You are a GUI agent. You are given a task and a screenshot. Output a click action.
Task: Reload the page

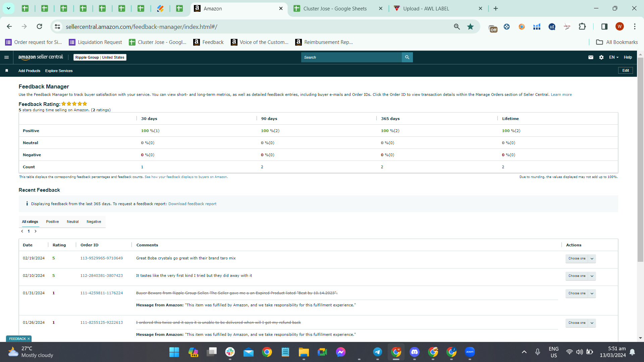point(40,26)
